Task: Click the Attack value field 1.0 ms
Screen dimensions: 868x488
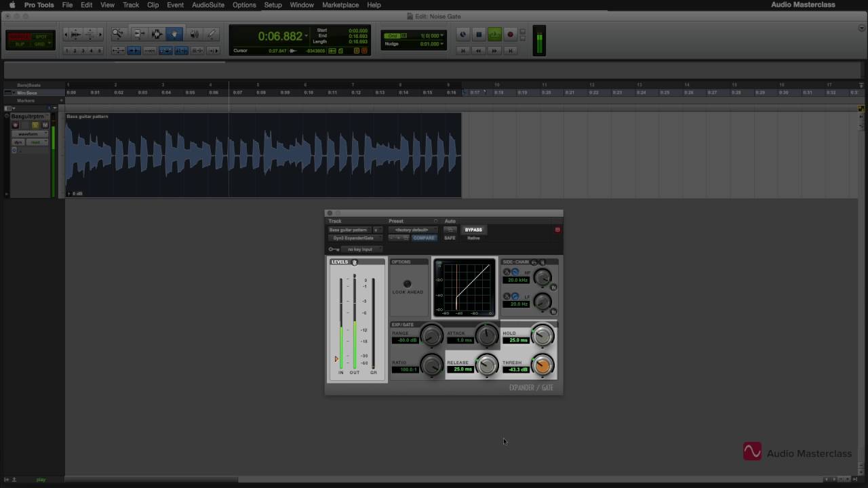Action: [x=460, y=340]
